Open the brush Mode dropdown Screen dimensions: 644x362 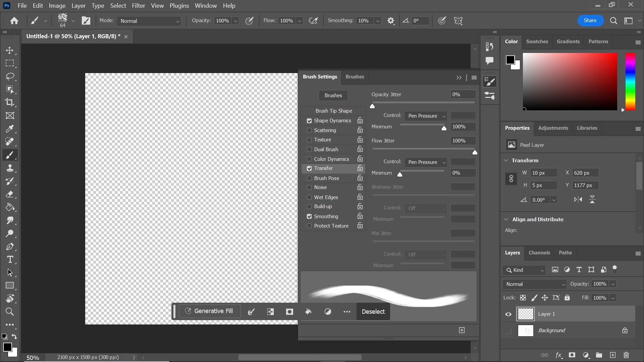coord(149,21)
